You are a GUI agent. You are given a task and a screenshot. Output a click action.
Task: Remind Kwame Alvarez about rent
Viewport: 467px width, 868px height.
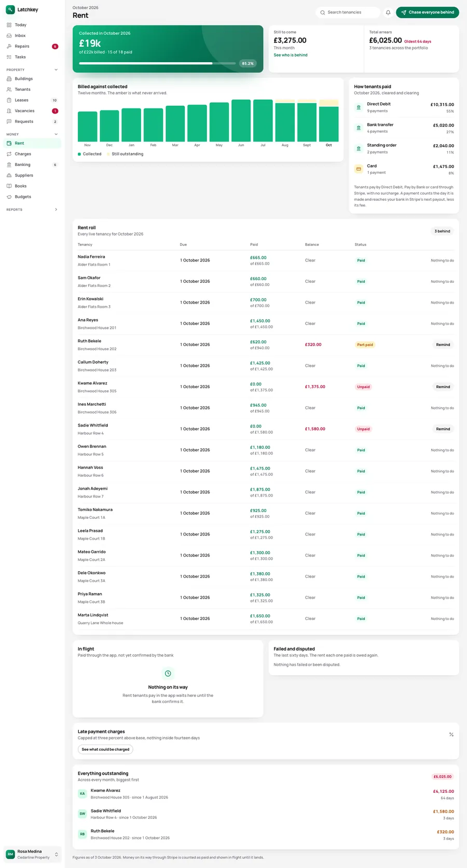coord(443,387)
